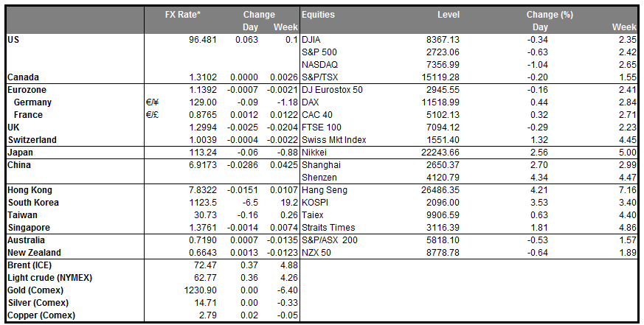Click the New Zealand row label
644x325 pixels.
coord(33,253)
